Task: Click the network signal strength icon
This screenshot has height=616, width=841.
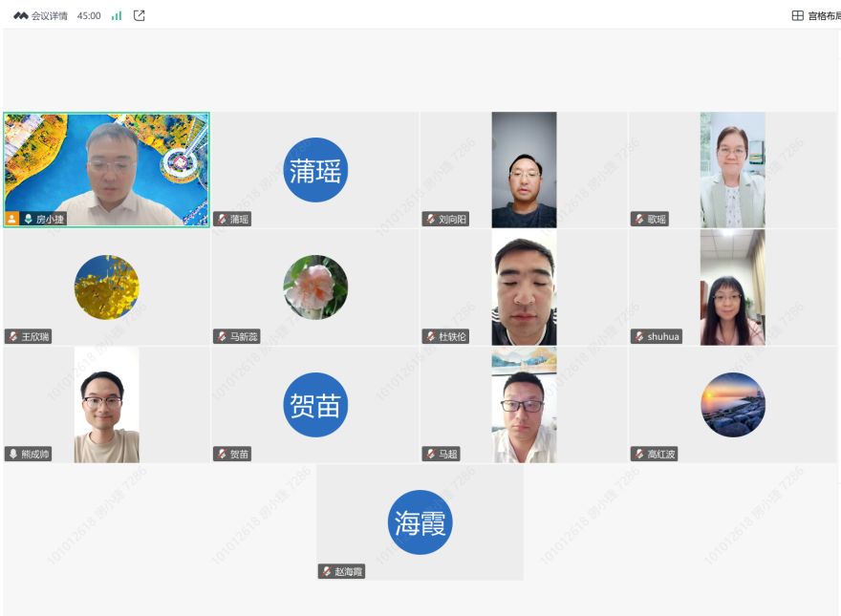Action: pyautogui.click(x=117, y=16)
